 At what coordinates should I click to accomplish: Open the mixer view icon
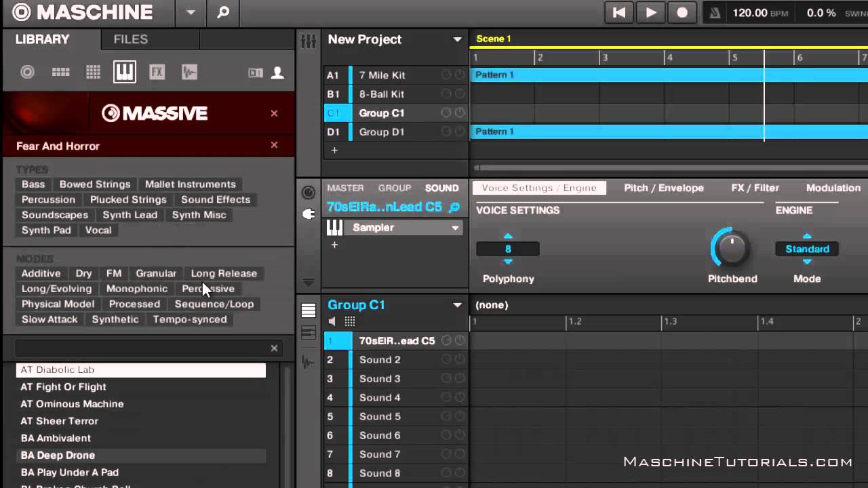click(309, 41)
